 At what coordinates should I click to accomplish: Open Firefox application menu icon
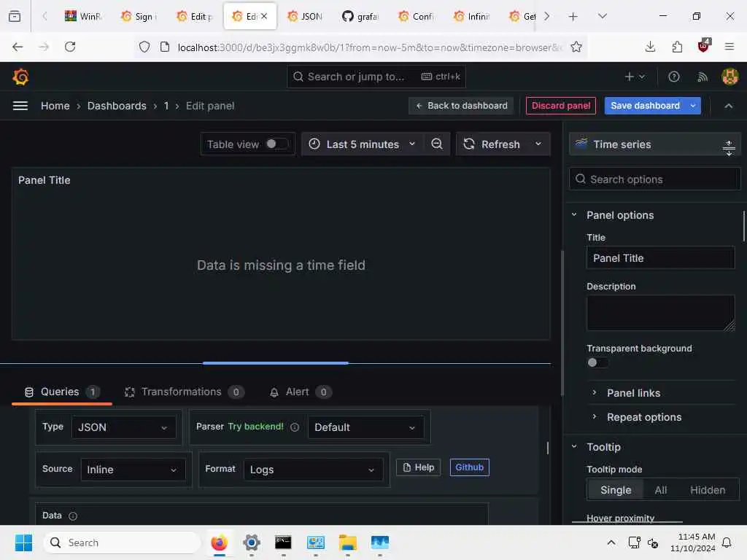pyautogui.click(x=729, y=47)
